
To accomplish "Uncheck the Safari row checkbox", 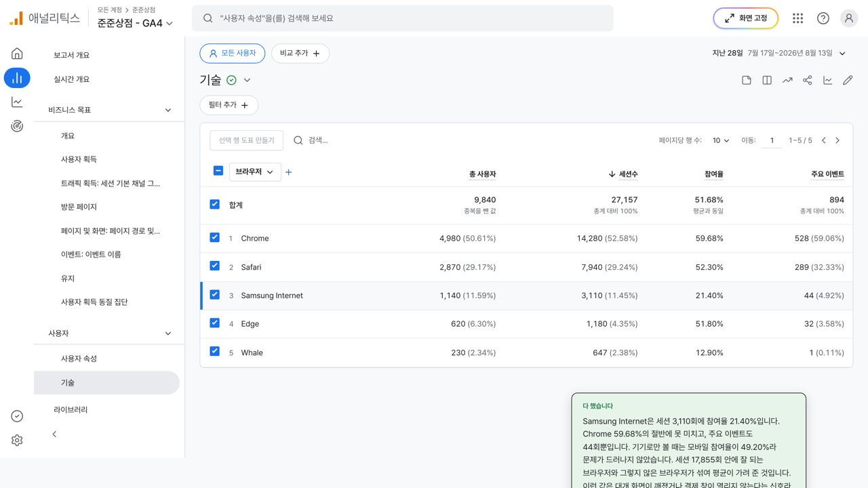I will (x=215, y=266).
